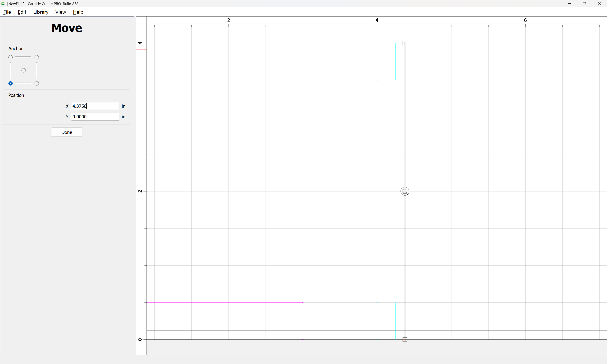Viewport: 607px width, 364px height.
Task: Select the bottom-left anchor radio button
Action: coord(11,84)
